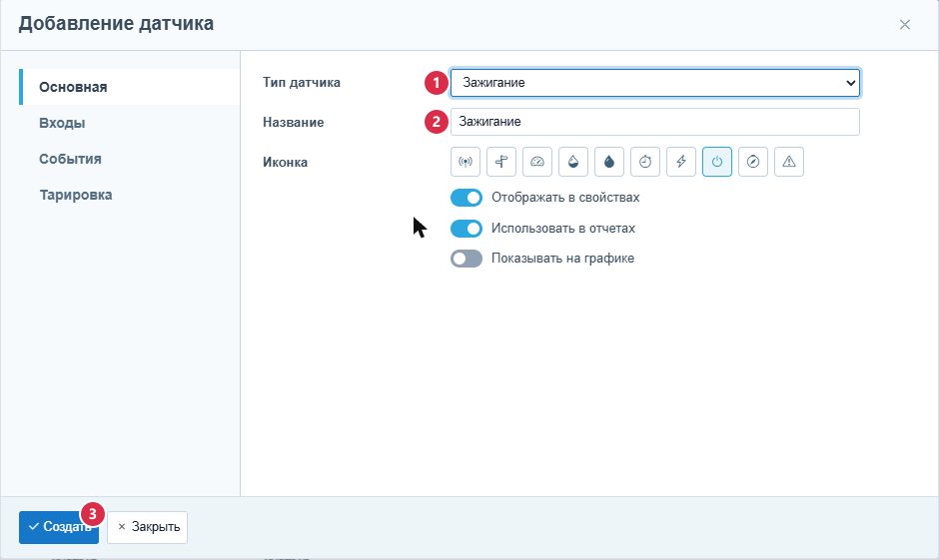Click the 'Название' label text
939x560 pixels.
coord(294,122)
